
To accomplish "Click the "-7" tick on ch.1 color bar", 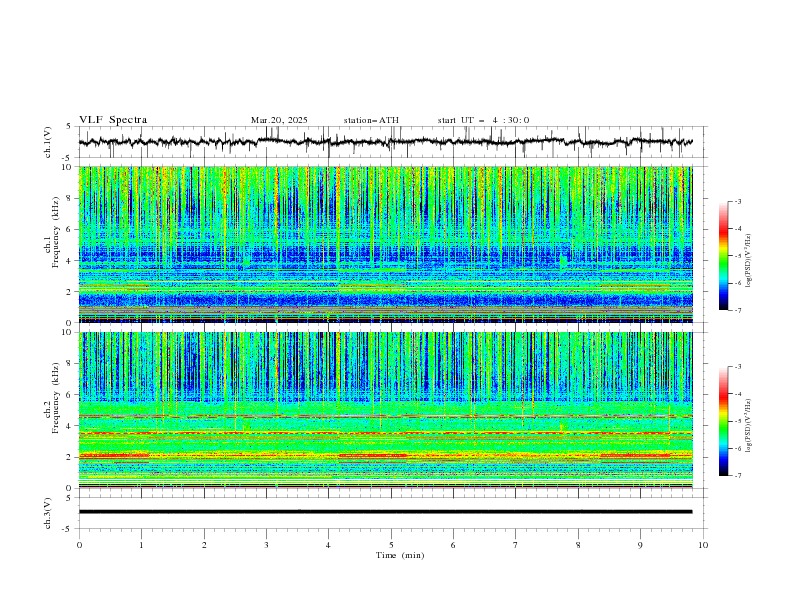I will [x=737, y=310].
